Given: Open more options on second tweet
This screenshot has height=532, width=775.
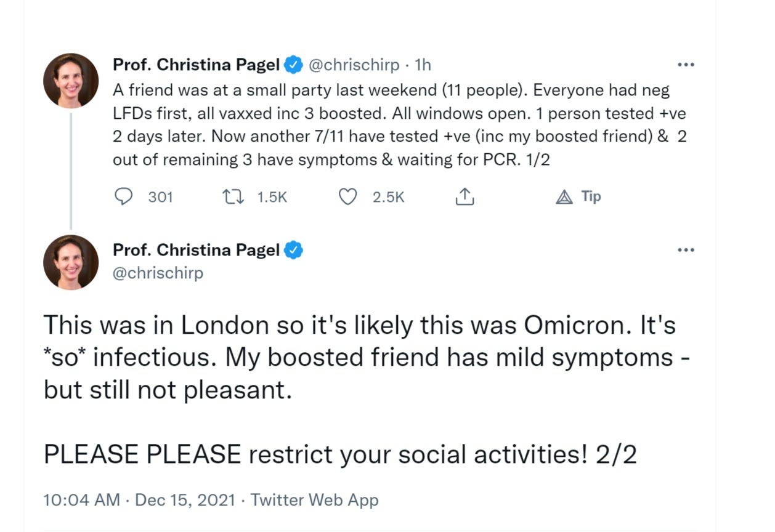Looking at the screenshot, I should point(686,250).
